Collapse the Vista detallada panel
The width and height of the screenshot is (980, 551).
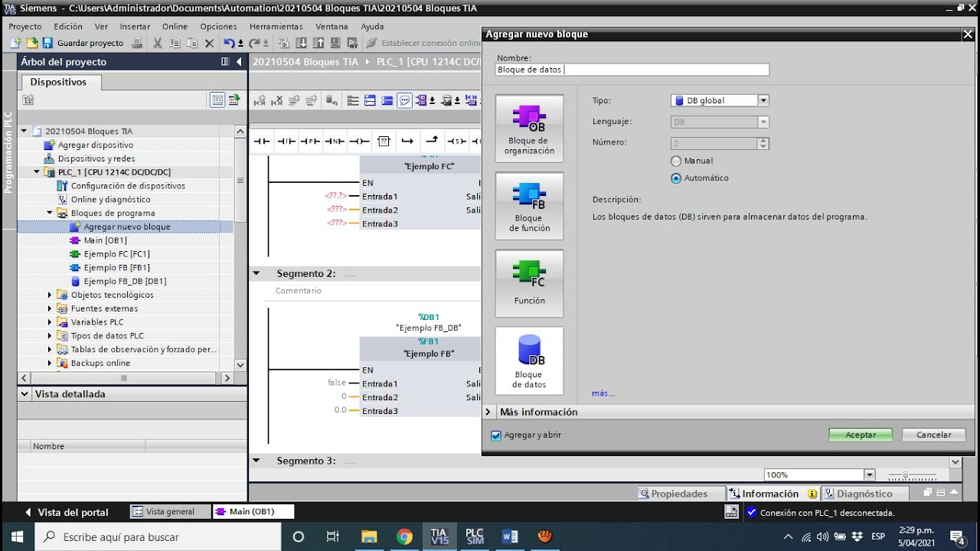25,394
